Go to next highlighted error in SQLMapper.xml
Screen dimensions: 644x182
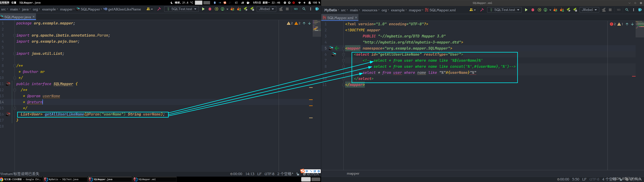633,24
